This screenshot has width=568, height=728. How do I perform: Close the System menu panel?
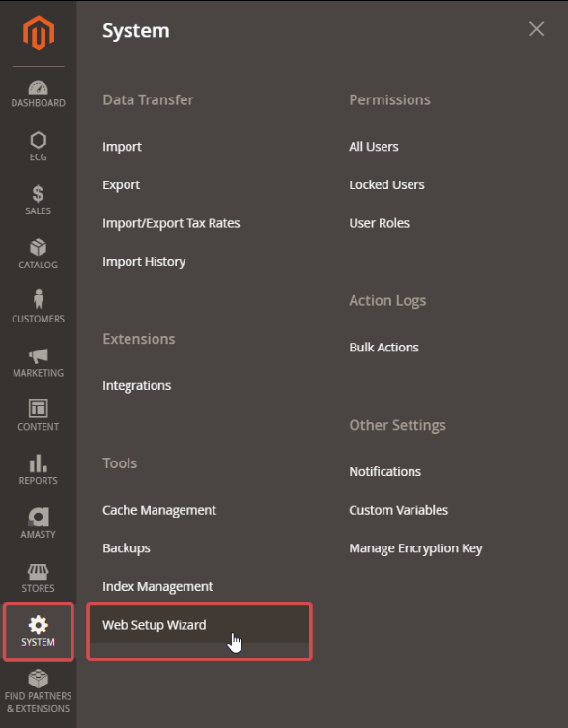coord(536,29)
